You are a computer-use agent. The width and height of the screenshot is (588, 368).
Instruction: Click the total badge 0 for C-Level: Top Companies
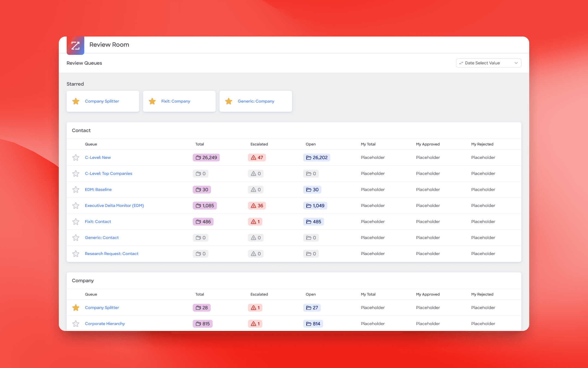point(201,174)
